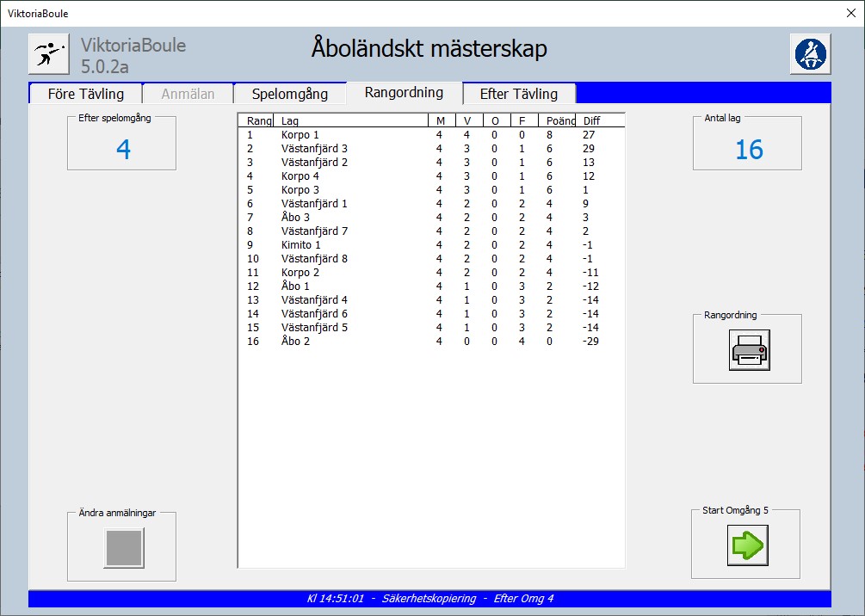This screenshot has width=865, height=616.
Task: Select the Kimito 1 row
Action: (x=300, y=245)
